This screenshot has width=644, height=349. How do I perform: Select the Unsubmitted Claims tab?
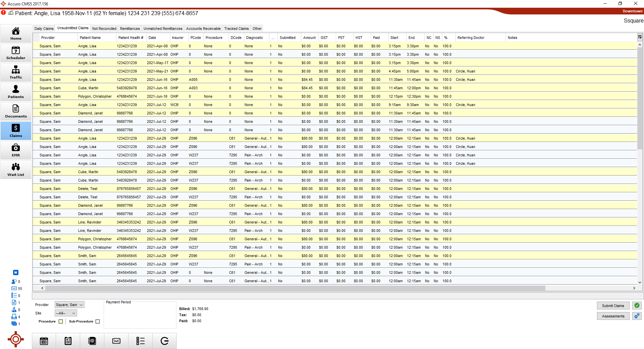click(73, 28)
